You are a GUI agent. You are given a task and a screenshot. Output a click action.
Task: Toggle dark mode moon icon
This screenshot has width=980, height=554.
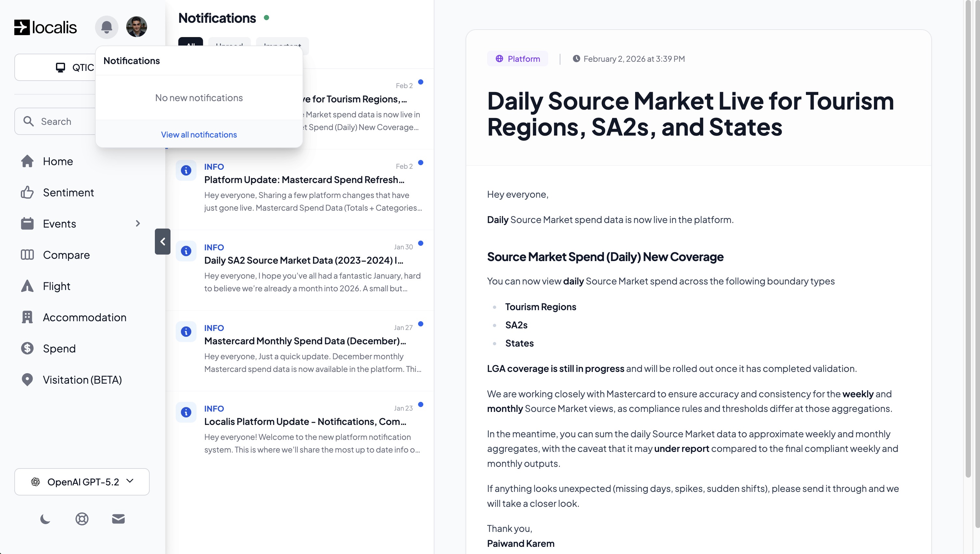(x=45, y=519)
